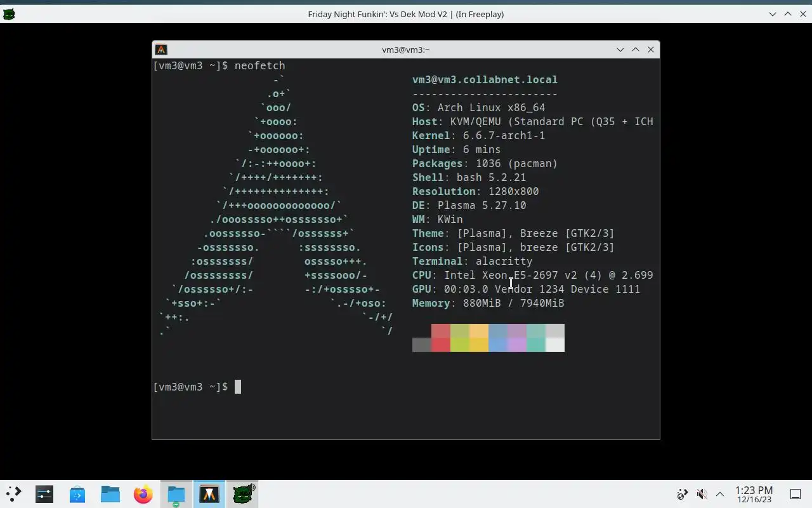Click the 'neofetch' command text

coord(259,65)
